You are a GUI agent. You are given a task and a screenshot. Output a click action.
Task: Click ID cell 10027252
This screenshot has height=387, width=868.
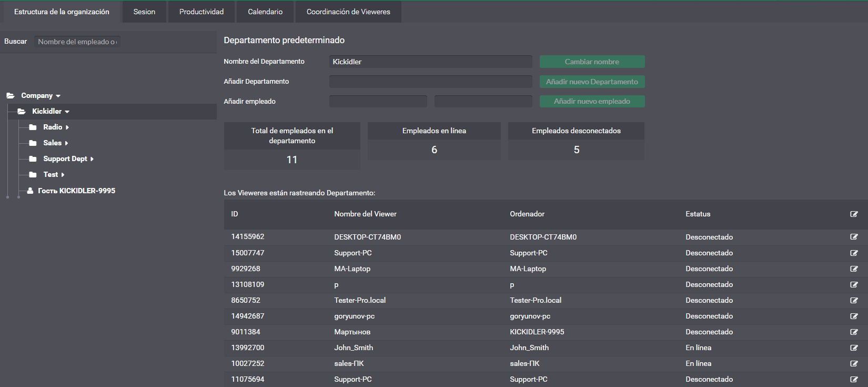tap(248, 363)
